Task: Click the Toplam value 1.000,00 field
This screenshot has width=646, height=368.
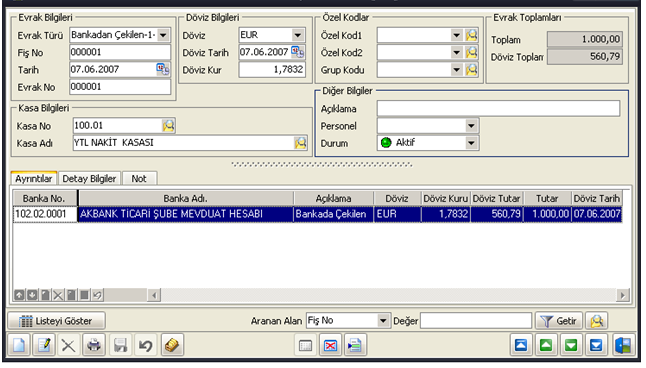Action: point(585,39)
